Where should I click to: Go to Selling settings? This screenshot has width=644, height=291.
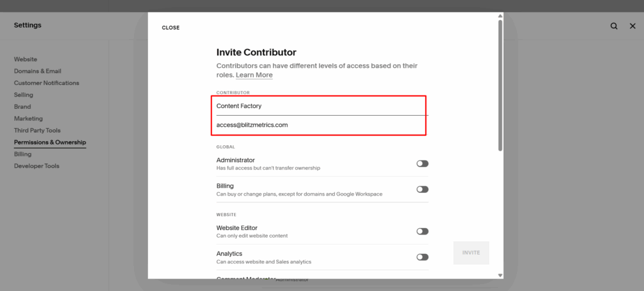click(x=24, y=95)
